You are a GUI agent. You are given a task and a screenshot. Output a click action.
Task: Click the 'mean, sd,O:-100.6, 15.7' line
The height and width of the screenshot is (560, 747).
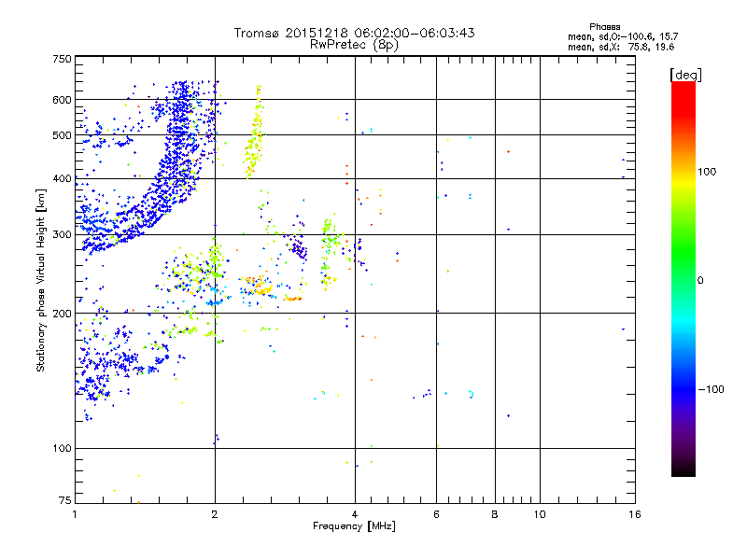pyautogui.click(x=623, y=36)
